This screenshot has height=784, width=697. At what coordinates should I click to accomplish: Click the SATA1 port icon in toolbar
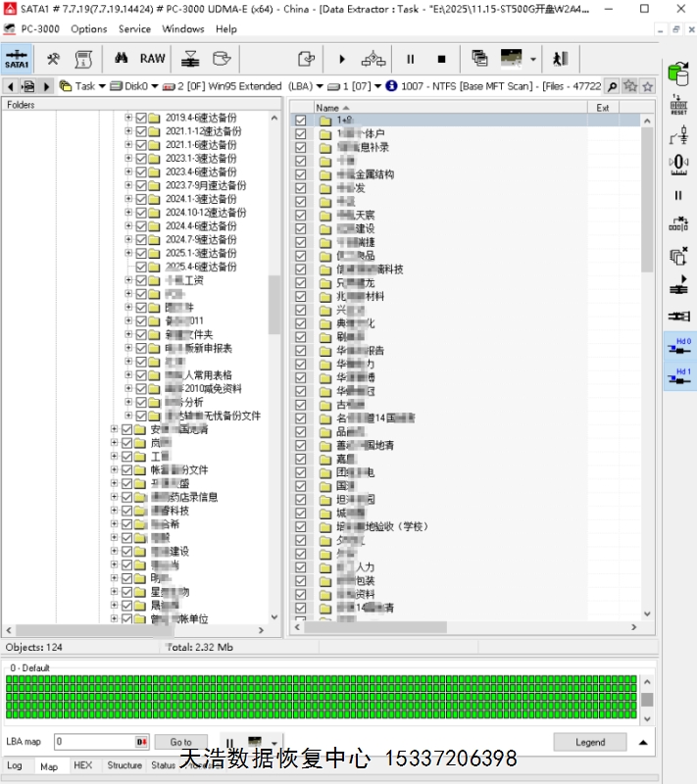(x=17, y=59)
